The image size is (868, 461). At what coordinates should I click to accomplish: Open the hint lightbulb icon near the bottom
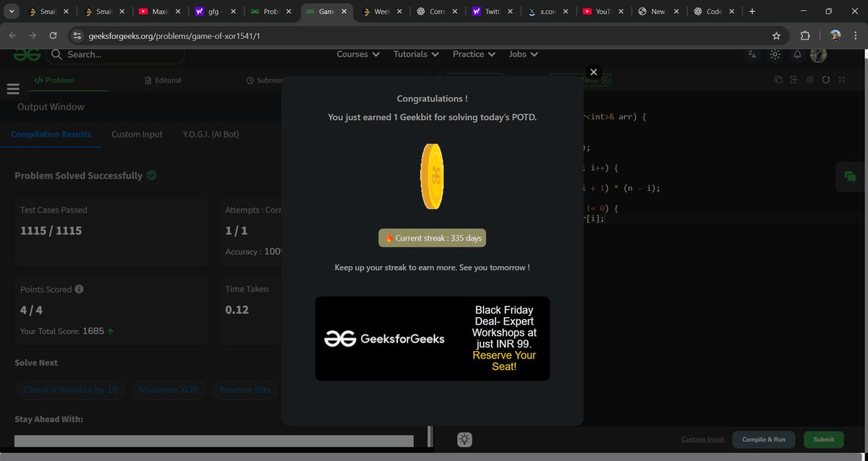pos(464,439)
